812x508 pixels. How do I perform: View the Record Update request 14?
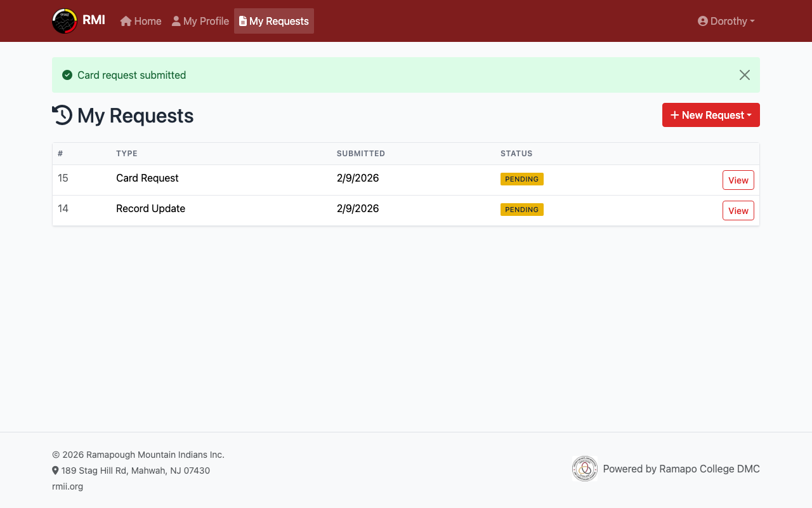click(738, 211)
